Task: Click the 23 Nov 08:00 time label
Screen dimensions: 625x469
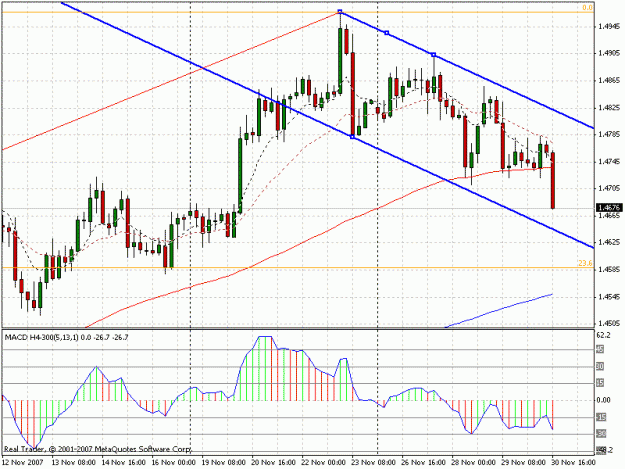Action: click(374, 462)
